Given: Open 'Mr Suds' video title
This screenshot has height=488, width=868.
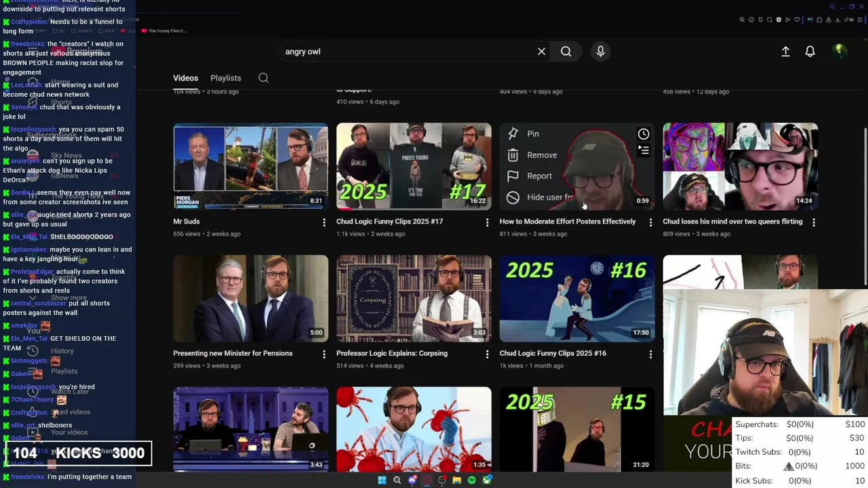Looking at the screenshot, I should point(186,222).
